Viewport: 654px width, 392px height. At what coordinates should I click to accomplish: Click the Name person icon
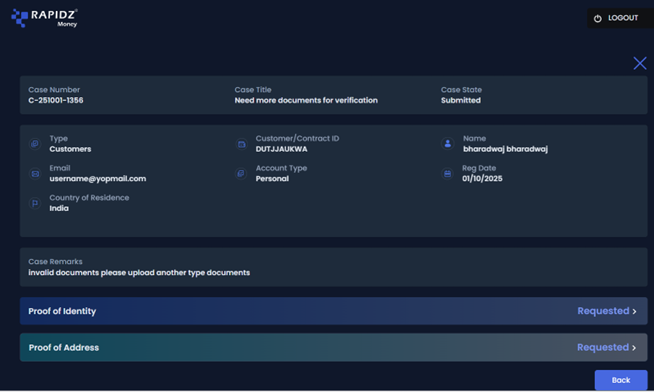pos(448,144)
